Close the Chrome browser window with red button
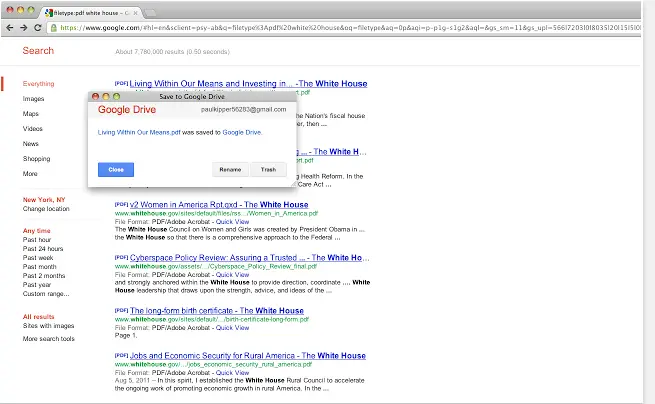The image size is (655, 404). 10,10
